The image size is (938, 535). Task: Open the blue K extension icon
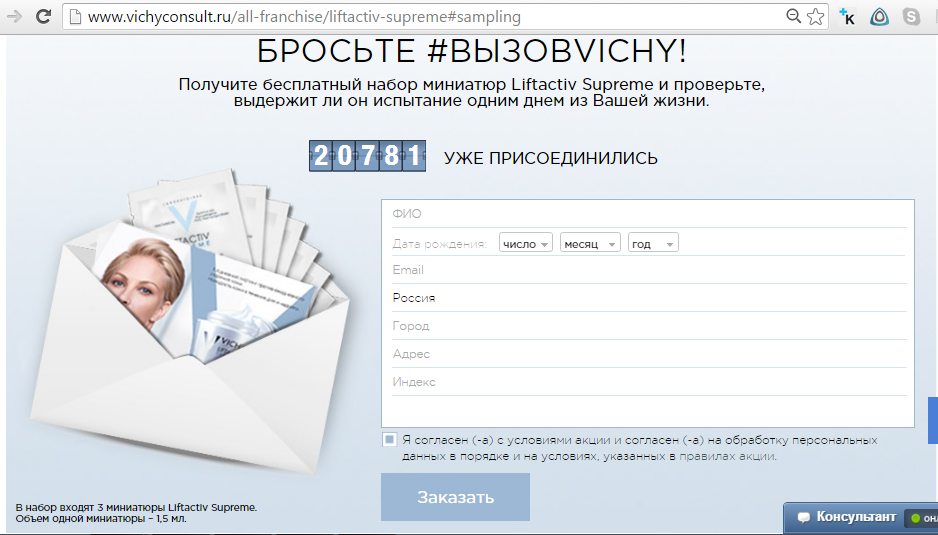pos(847,17)
